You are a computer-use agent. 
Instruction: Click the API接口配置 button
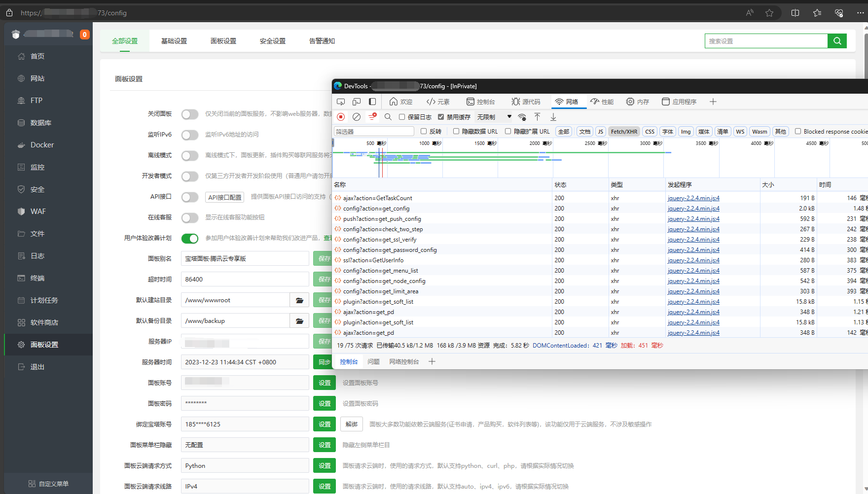(225, 197)
